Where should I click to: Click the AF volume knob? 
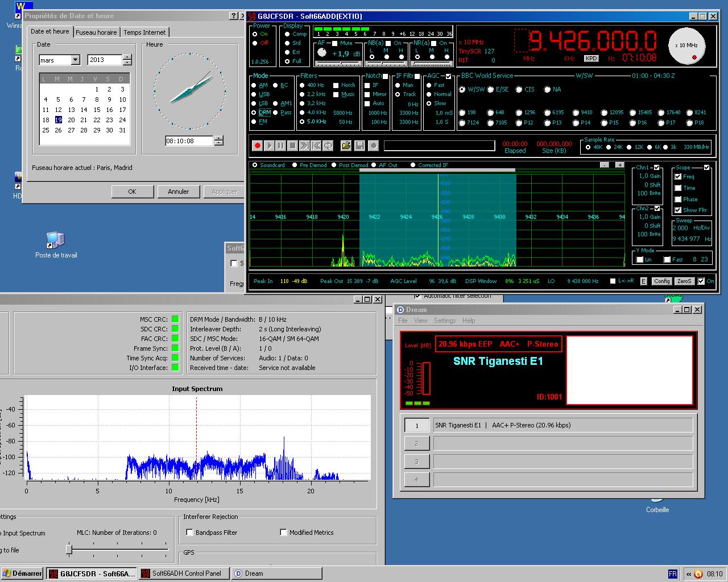[x=322, y=53]
